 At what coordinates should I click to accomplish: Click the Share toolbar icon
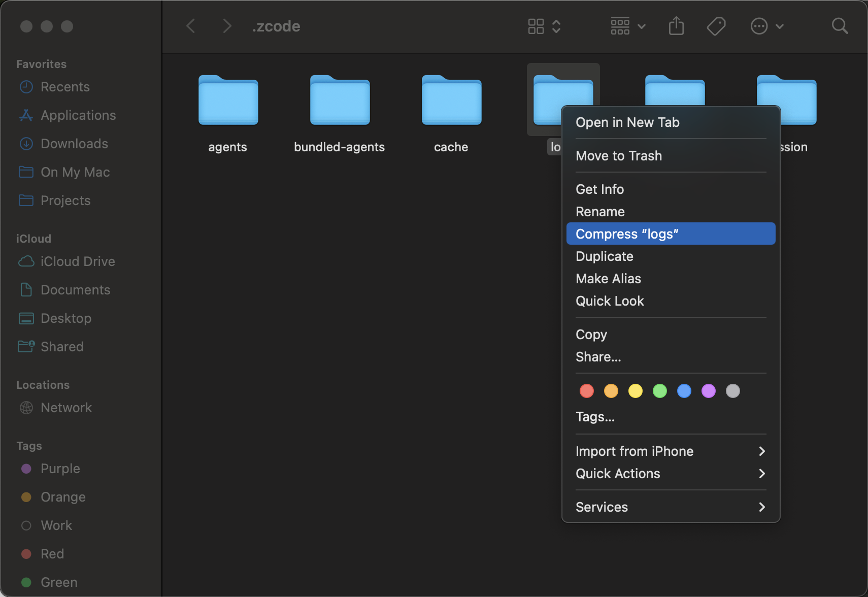click(x=676, y=26)
